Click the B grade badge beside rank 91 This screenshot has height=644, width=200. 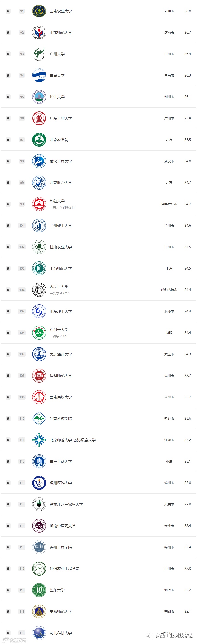point(8,11)
